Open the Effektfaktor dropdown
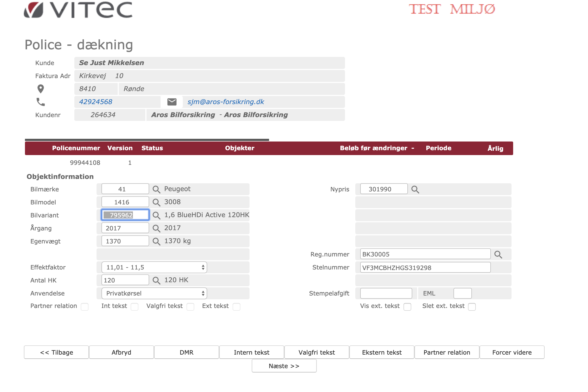The image size is (588, 392). click(154, 267)
